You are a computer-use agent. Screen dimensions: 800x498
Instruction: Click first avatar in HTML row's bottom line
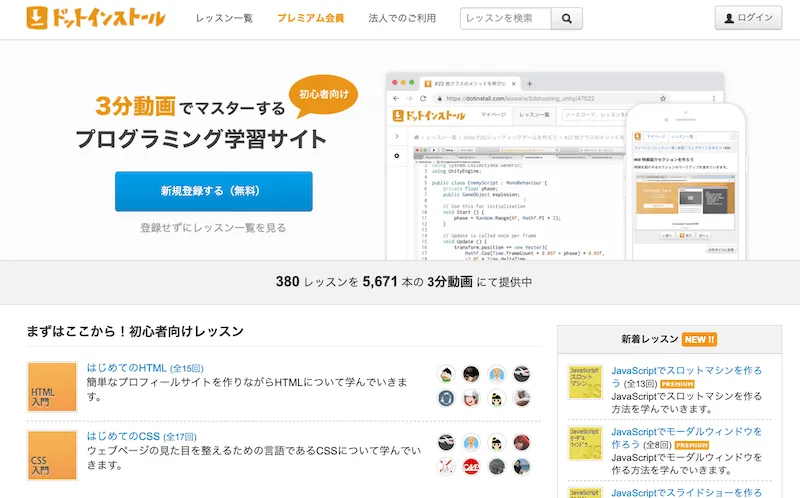pyautogui.click(x=446, y=398)
